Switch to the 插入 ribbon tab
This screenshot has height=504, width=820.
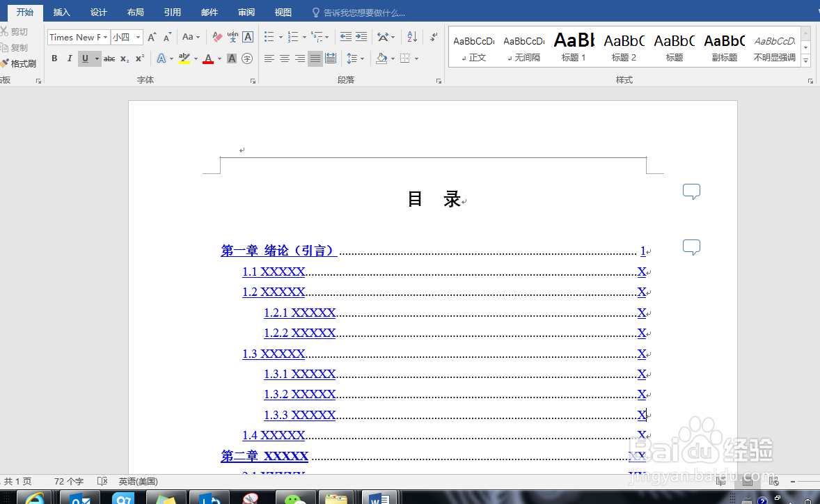61,12
